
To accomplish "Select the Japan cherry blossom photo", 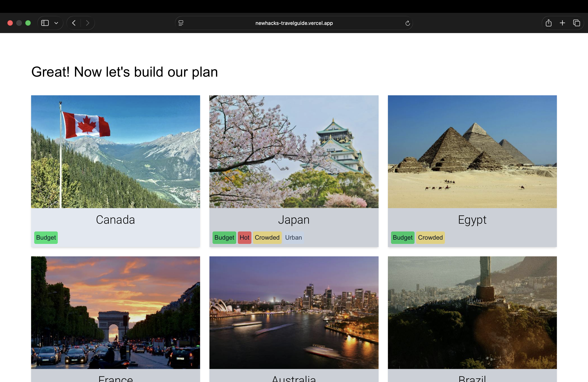I will click(294, 152).
